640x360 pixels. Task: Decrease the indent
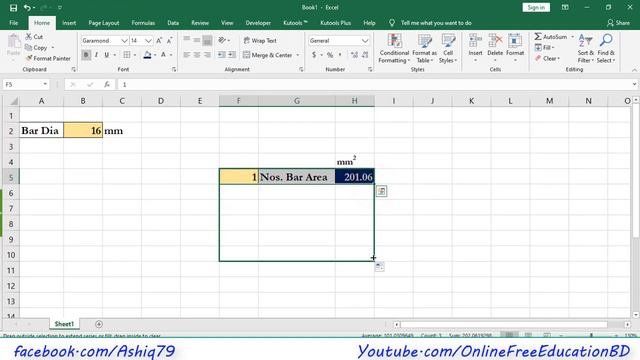click(x=222, y=55)
